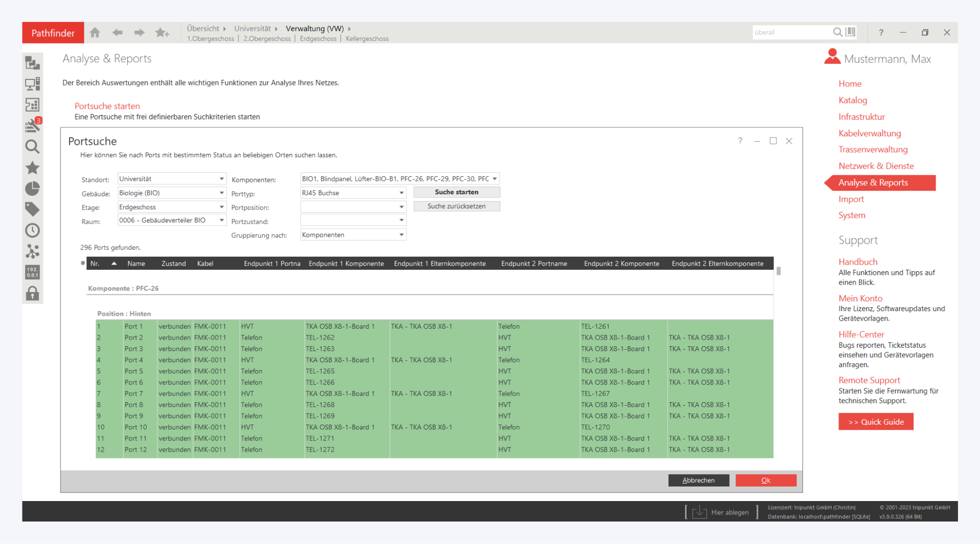The width and height of the screenshot is (980, 544).
Task: Click the wrench tasks icon with badge
Action: 32,125
